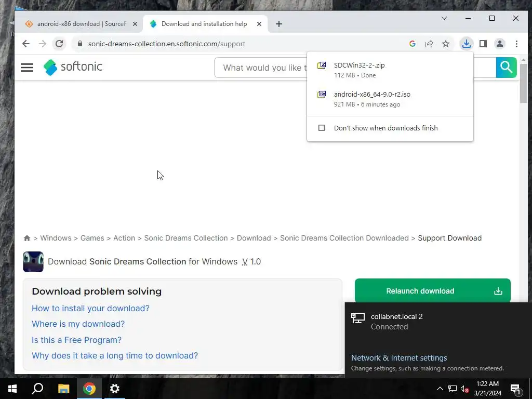Click network icon in system tray

tap(453, 389)
